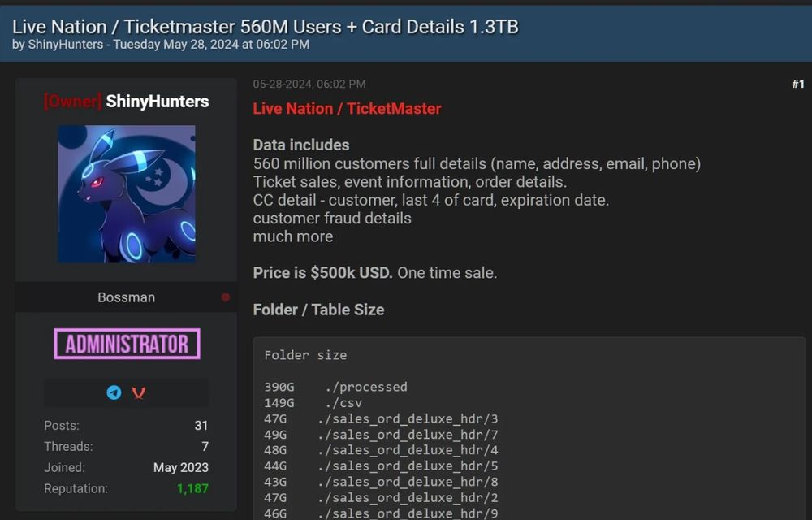812x520 pixels.
Task: Click the post timestamp 05-28-2024, 06:02 PM
Action: (309, 84)
